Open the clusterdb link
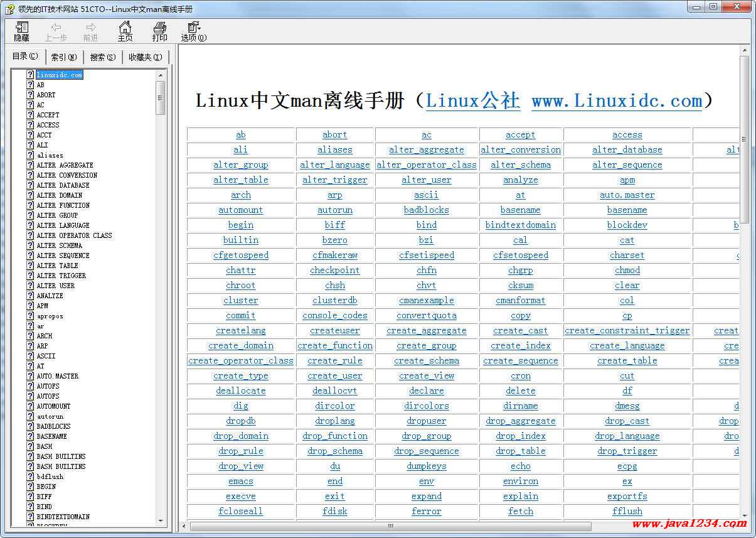The width and height of the screenshot is (756, 538). [x=335, y=301]
